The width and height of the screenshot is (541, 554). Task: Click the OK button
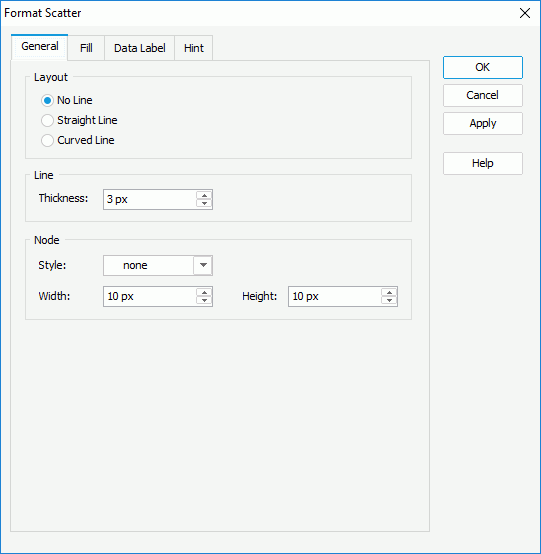tap(483, 67)
